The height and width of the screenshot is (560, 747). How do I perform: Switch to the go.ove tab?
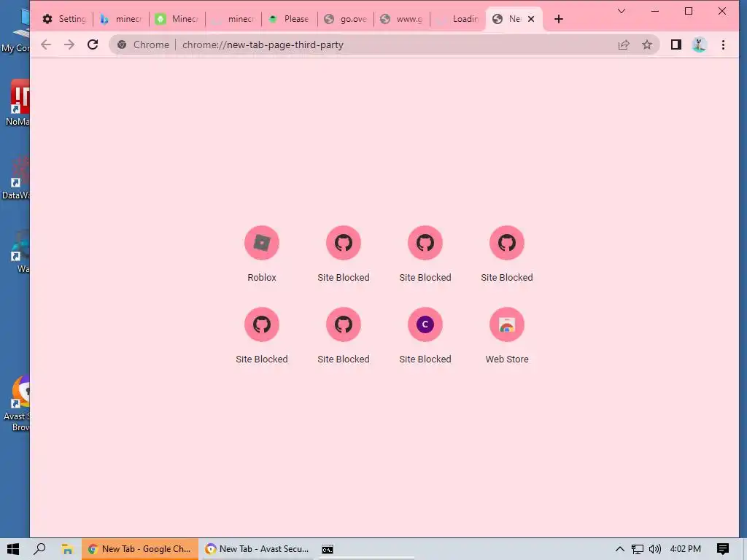click(x=346, y=19)
